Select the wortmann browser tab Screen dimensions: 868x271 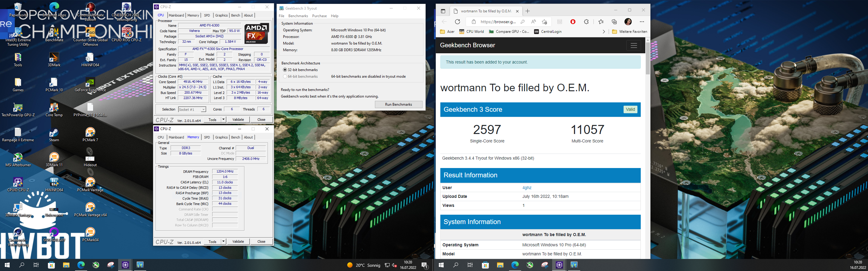(x=486, y=11)
